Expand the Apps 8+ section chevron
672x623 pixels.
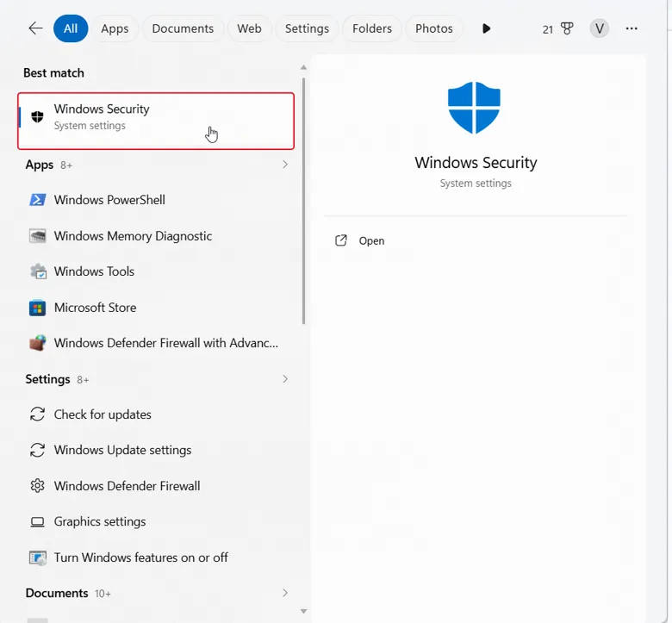(x=285, y=165)
